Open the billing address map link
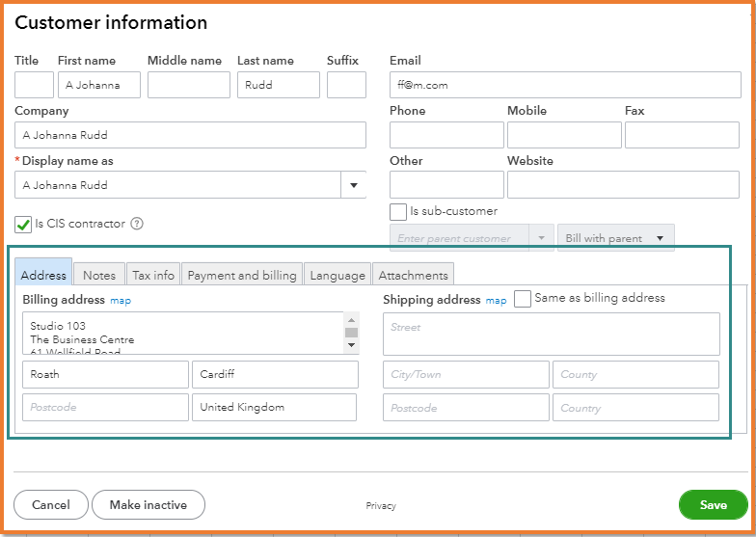The height and width of the screenshot is (537, 756). [x=121, y=301]
